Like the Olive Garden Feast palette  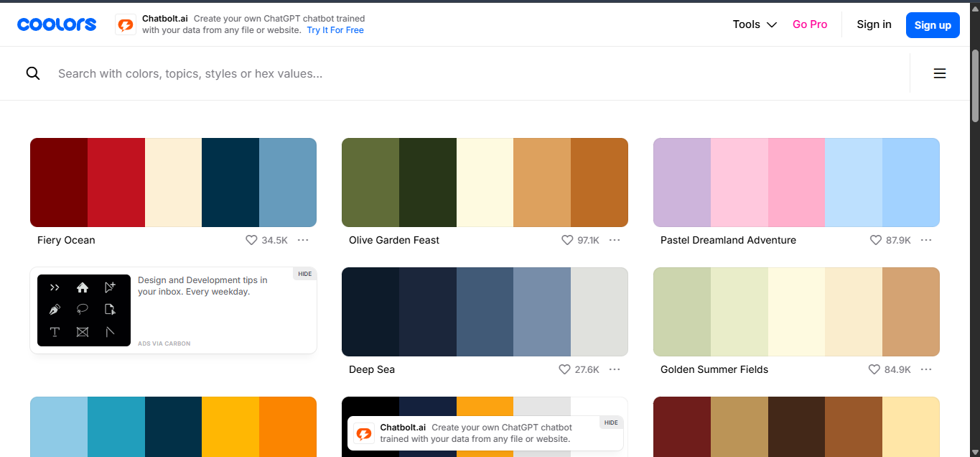[567, 240]
